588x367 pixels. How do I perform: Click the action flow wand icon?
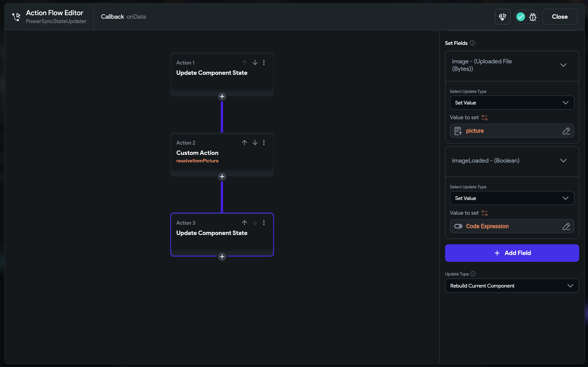tap(502, 17)
